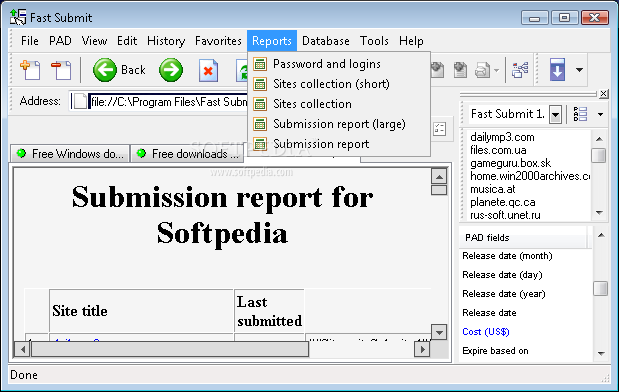The height and width of the screenshot is (392, 619).
Task: Select Release date (year) field
Action: [x=504, y=294]
